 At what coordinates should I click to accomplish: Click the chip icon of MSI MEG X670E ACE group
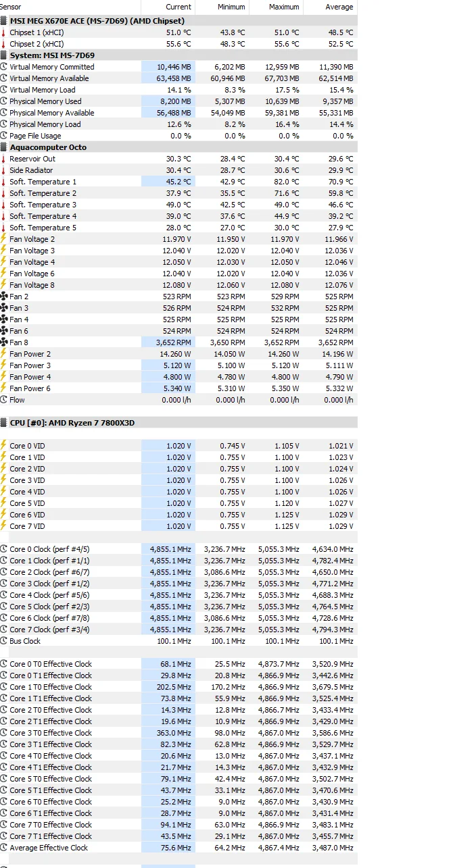tap(3, 21)
